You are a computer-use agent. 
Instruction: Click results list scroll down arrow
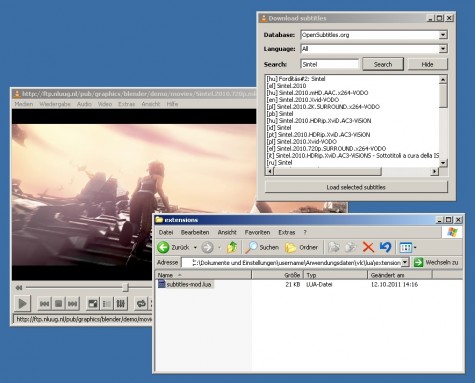[x=443, y=163]
